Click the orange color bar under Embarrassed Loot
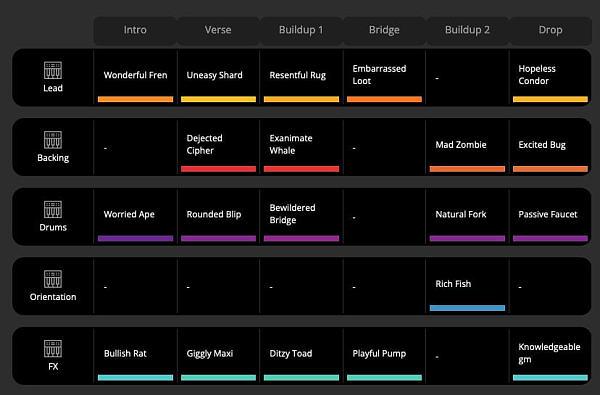This screenshot has height=395, width=600. tap(384, 100)
